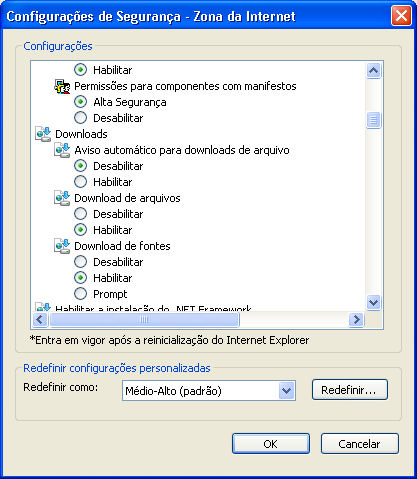The width and height of the screenshot is (417, 479).
Task: Click the Downloads category icon
Action: [x=43, y=134]
